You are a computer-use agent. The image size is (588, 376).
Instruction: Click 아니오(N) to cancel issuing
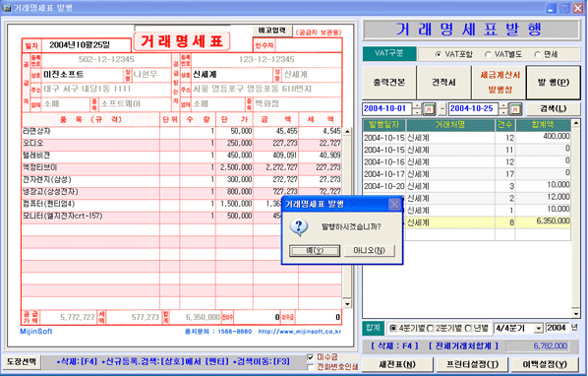(370, 250)
